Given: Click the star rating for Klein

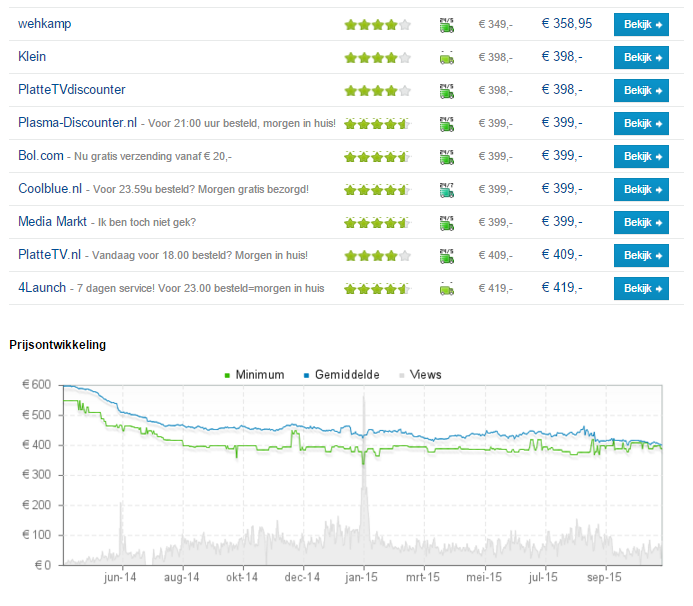Looking at the screenshot, I should [377, 57].
